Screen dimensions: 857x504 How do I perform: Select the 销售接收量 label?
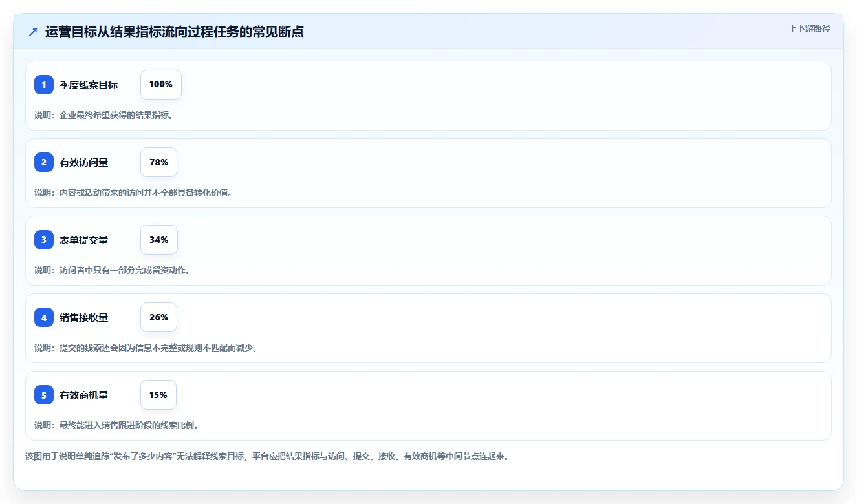84,317
